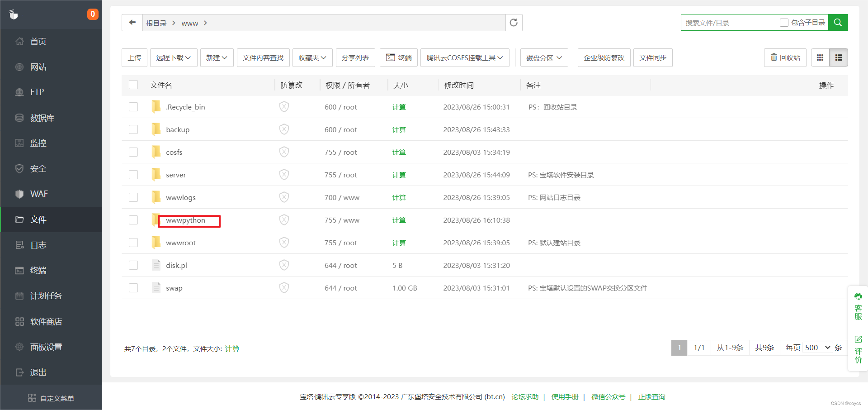Check the backup row checkbox

click(133, 129)
